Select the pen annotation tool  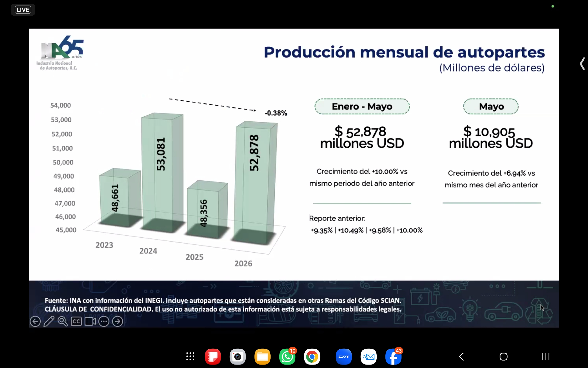click(x=49, y=322)
